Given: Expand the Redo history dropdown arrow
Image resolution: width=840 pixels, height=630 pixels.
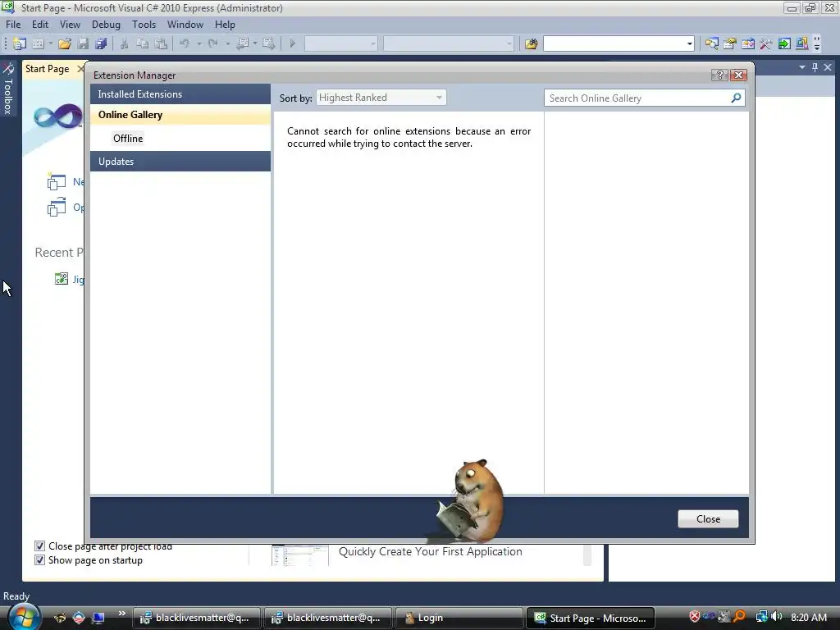Looking at the screenshot, I should pos(228,43).
